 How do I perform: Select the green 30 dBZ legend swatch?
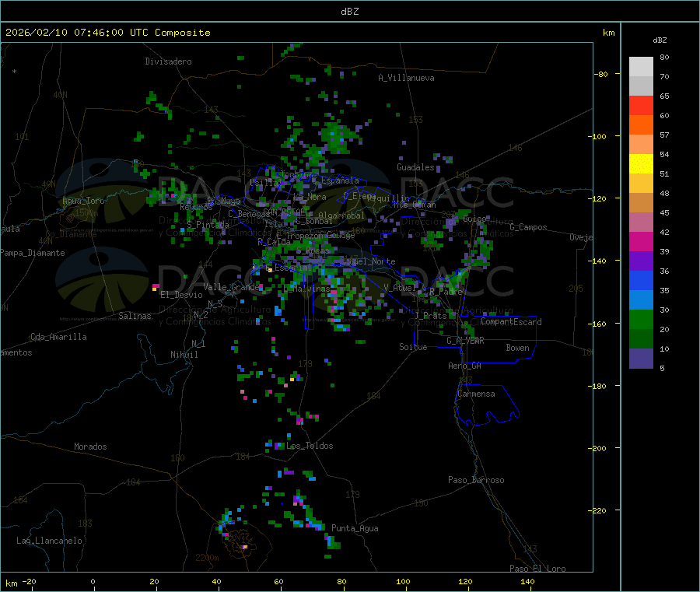(x=641, y=319)
